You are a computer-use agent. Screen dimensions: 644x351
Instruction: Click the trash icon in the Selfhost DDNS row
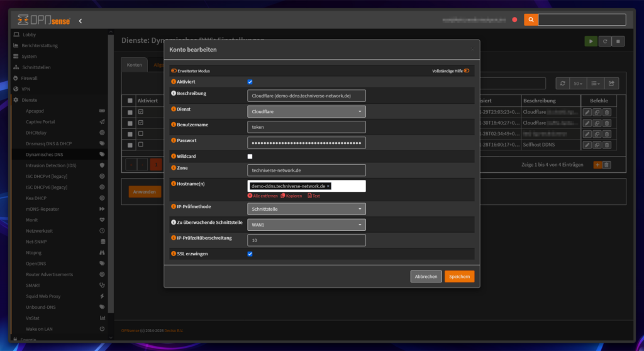coord(606,145)
